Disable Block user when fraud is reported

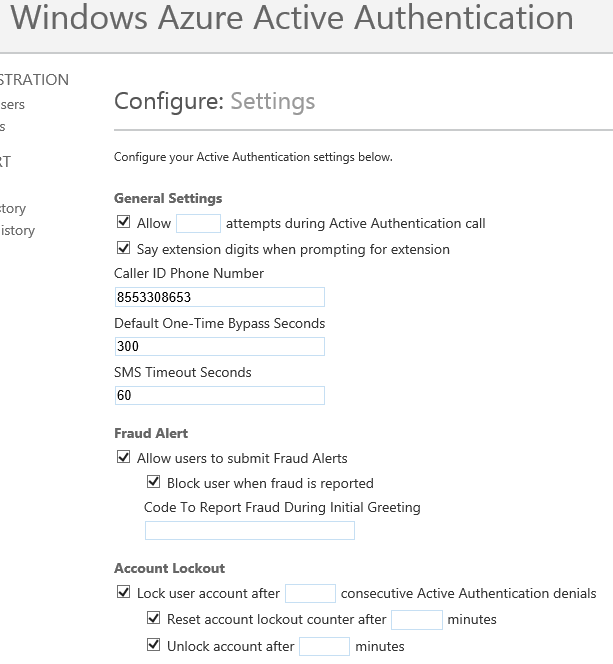tap(154, 483)
